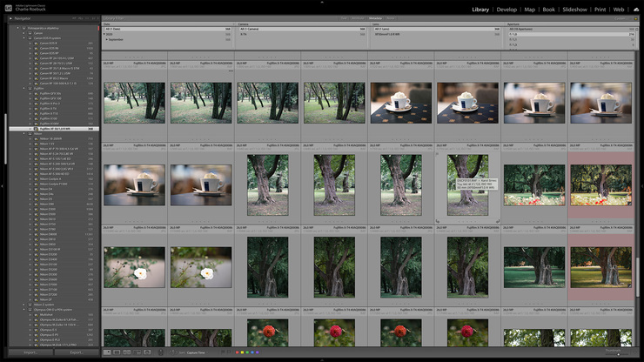Select the Text library filter
The image size is (644, 362).
(344, 18)
